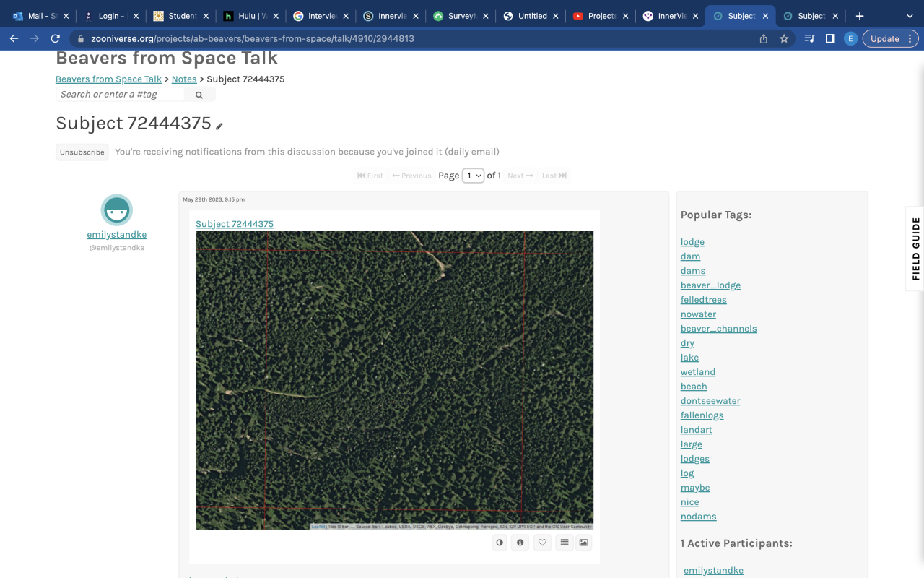The width and height of the screenshot is (924, 578).
Task: Select the beach tag
Action: 694,387
